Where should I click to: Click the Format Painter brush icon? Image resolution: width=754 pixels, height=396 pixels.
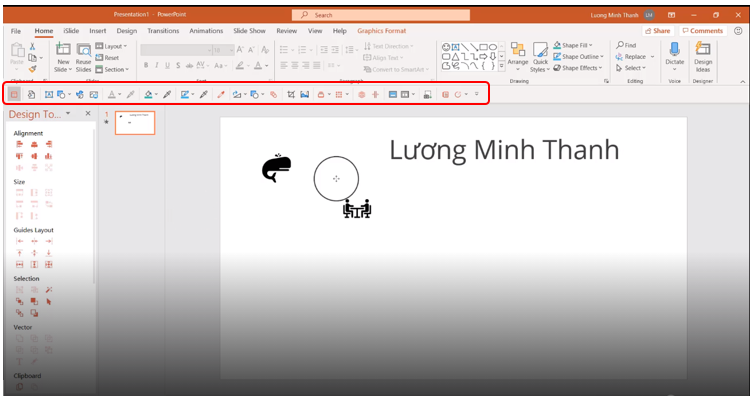32,69
